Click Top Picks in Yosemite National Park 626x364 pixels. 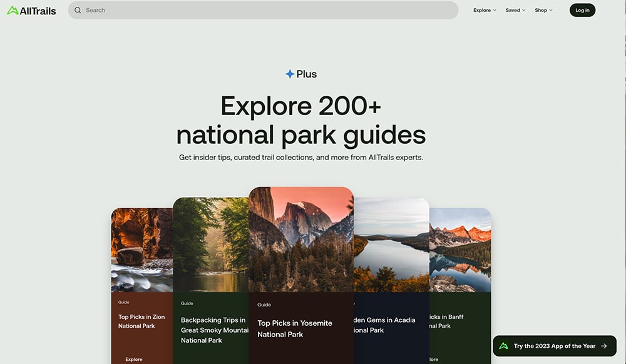tap(295, 329)
